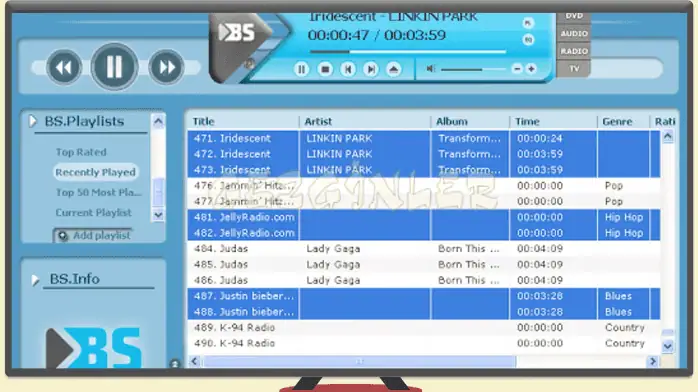Select row 473. Iridescent
Screen dimensions: 698x392
423,170
